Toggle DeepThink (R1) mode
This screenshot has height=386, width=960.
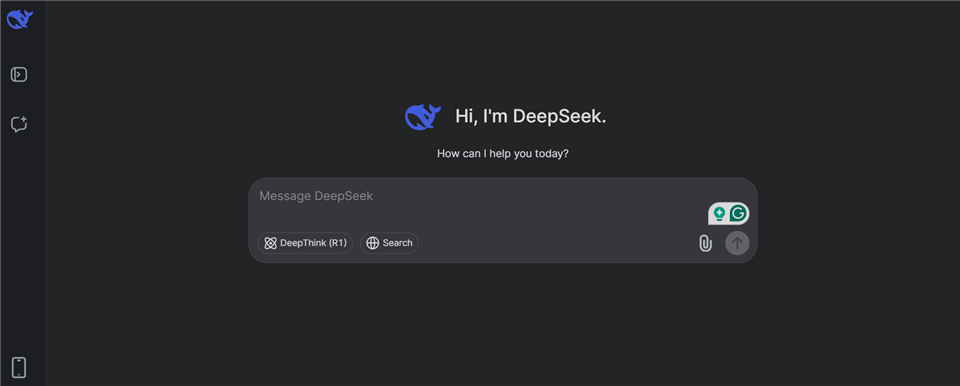pyautogui.click(x=305, y=243)
